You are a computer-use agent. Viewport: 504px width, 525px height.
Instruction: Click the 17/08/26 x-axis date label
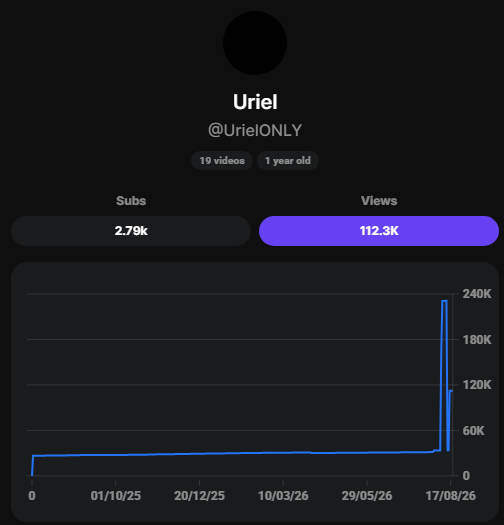pyautogui.click(x=450, y=496)
